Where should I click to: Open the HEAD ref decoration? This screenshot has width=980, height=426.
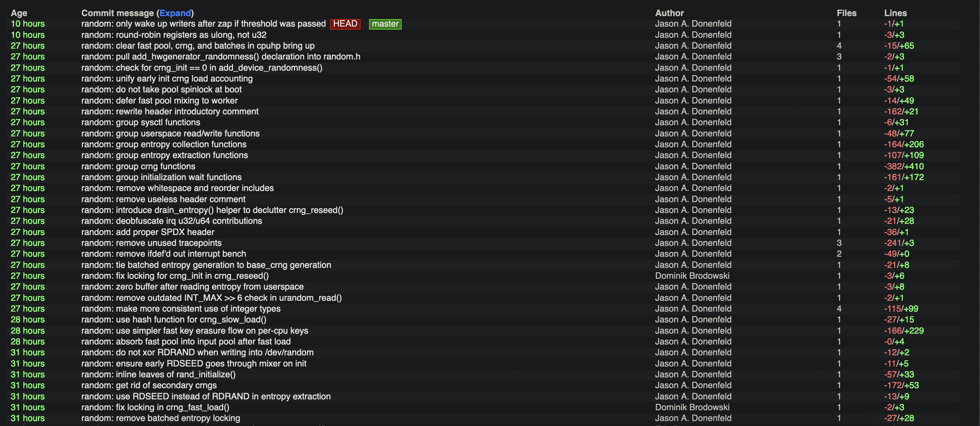tap(345, 24)
